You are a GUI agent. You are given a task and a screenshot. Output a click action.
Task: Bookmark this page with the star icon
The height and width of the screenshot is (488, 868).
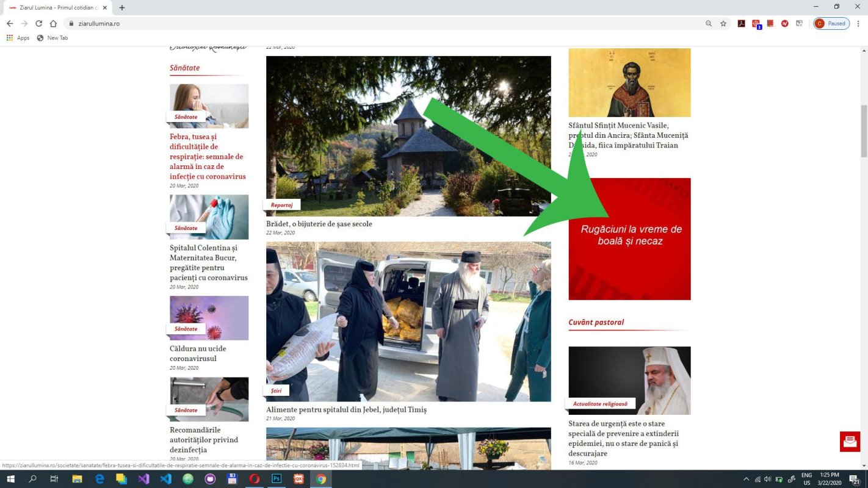click(723, 23)
